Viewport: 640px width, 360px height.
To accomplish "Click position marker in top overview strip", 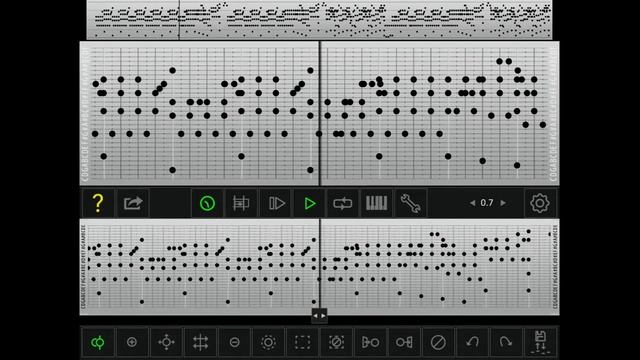I will point(179,20).
